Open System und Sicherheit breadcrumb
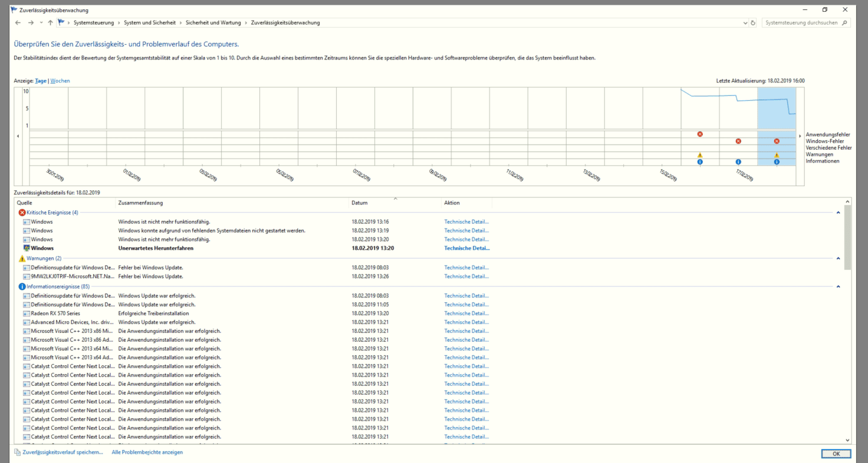The height and width of the screenshot is (463, 868). pos(150,23)
